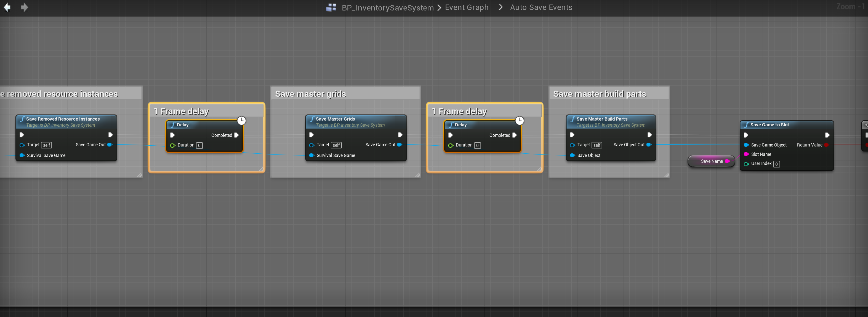This screenshot has width=868, height=317.
Task: Click the back navigation arrow
Action: [7, 7]
